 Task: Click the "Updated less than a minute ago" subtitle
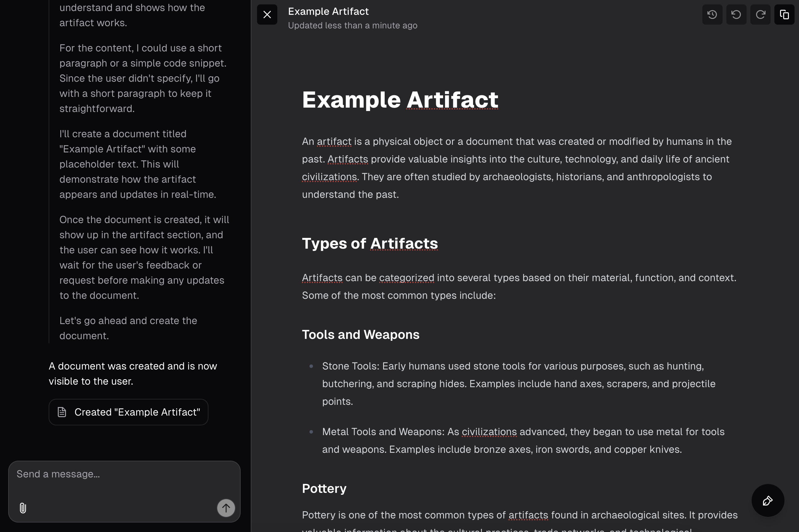(352, 26)
